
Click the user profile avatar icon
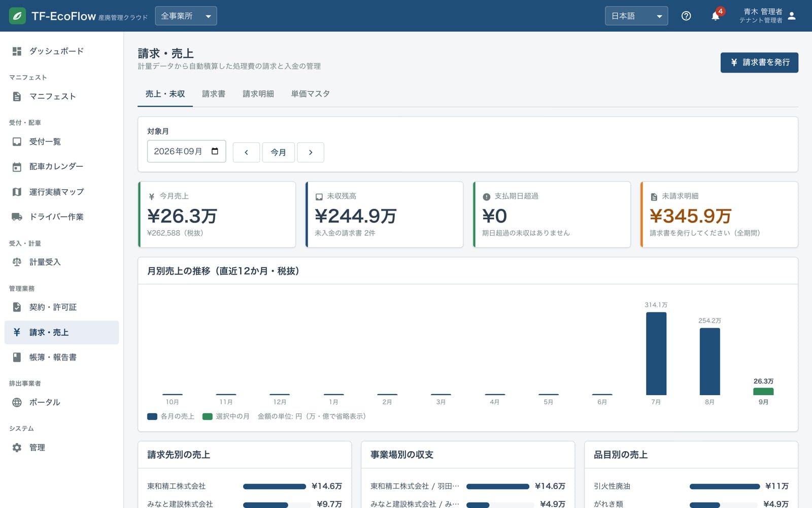pos(792,16)
